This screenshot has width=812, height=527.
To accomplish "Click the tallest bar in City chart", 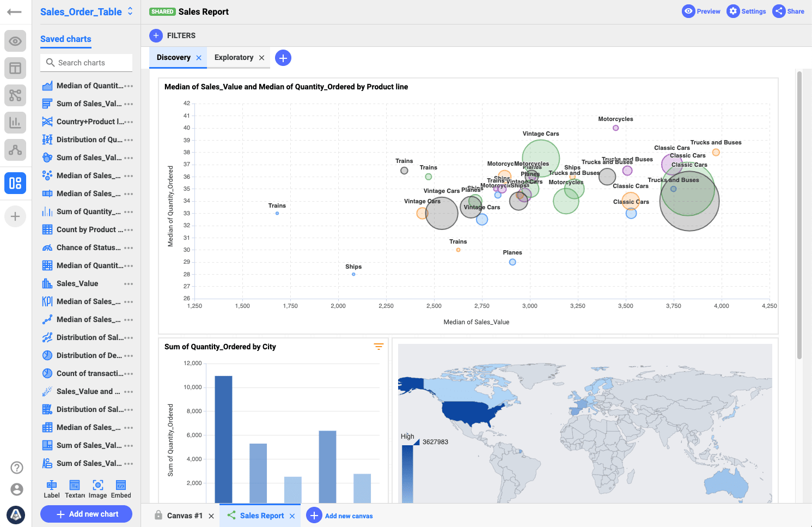I will tap(223, 439).
